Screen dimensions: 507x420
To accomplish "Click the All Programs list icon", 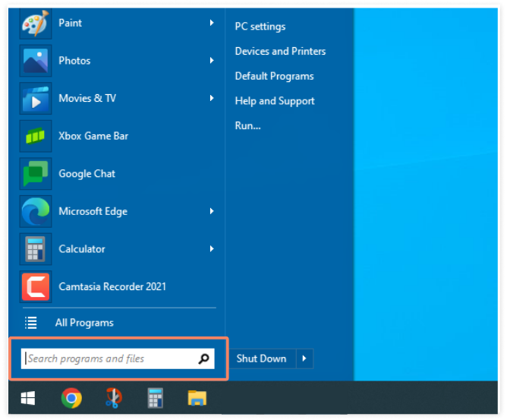I will tap(31, 323).
